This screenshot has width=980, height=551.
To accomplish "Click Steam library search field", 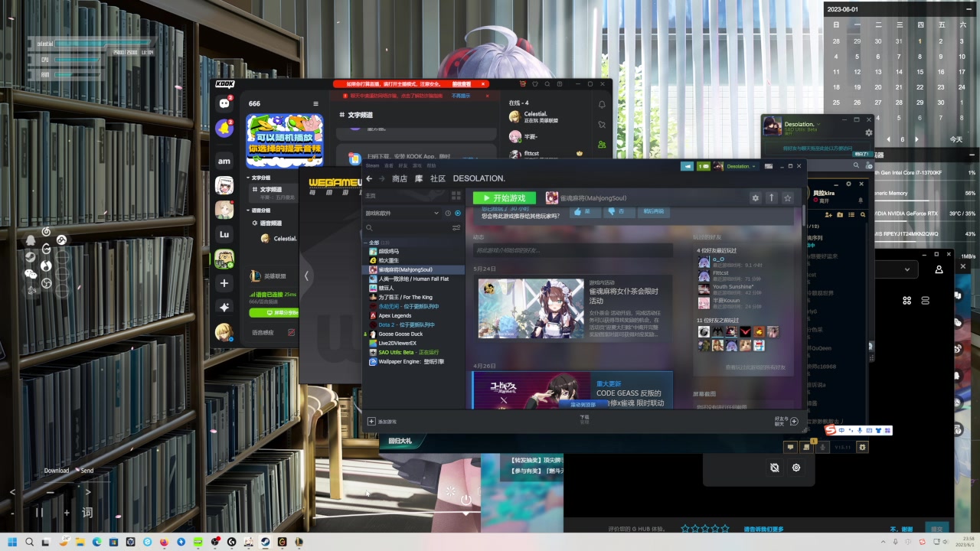I will (407, 227).
